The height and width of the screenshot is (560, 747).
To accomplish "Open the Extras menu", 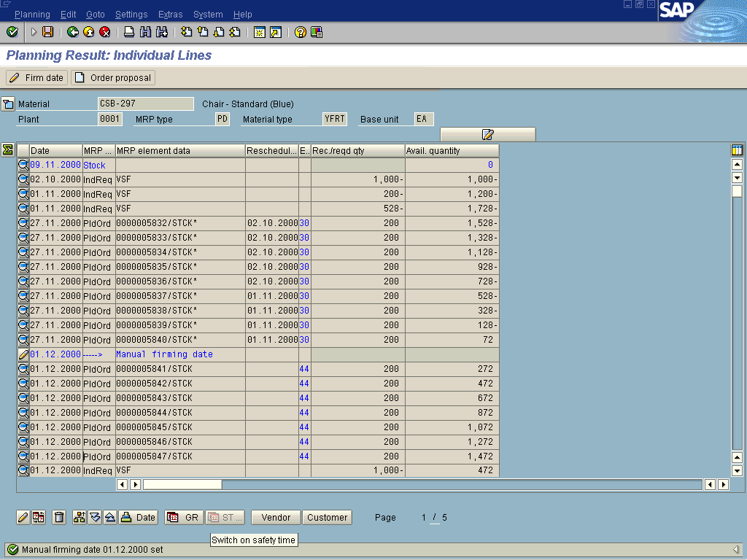I will pos(171,15).
